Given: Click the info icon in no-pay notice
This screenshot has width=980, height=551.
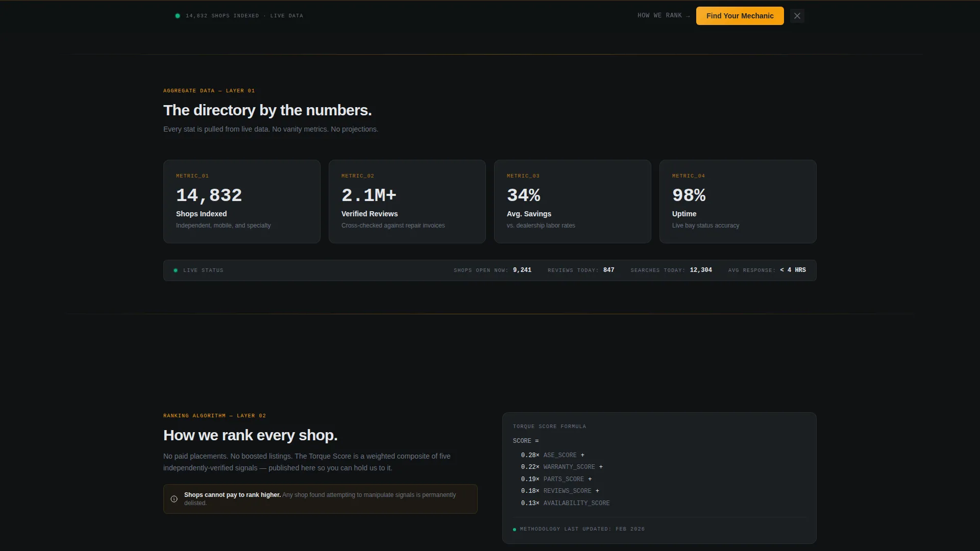Looking at the screenshot, I should 174,499.
